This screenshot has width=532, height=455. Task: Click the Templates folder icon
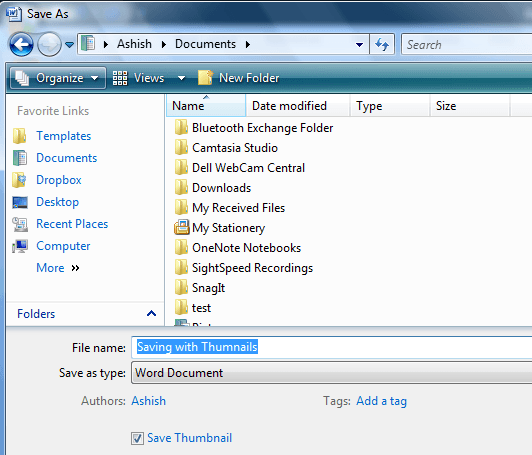[x=20, y=136]
